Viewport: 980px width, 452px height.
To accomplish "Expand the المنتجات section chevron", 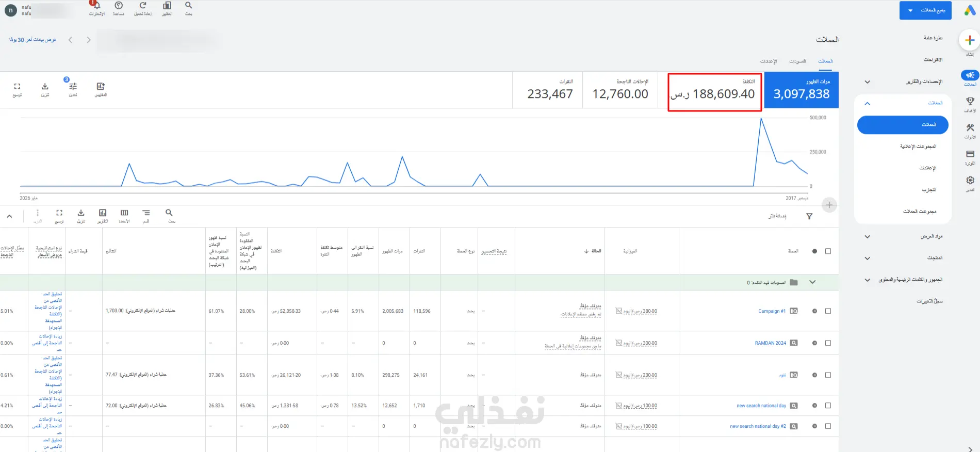I will click(x=868, y=259).
